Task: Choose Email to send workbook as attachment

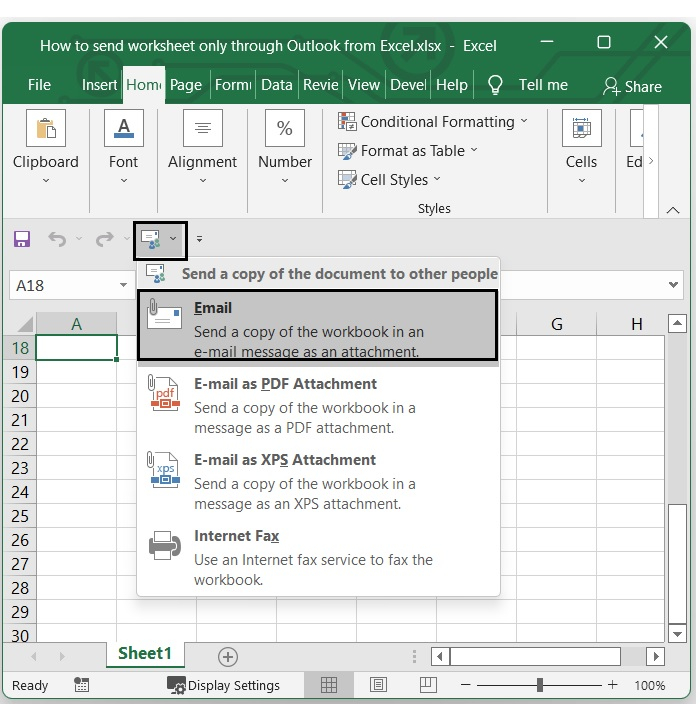Action: coord(318,326)
